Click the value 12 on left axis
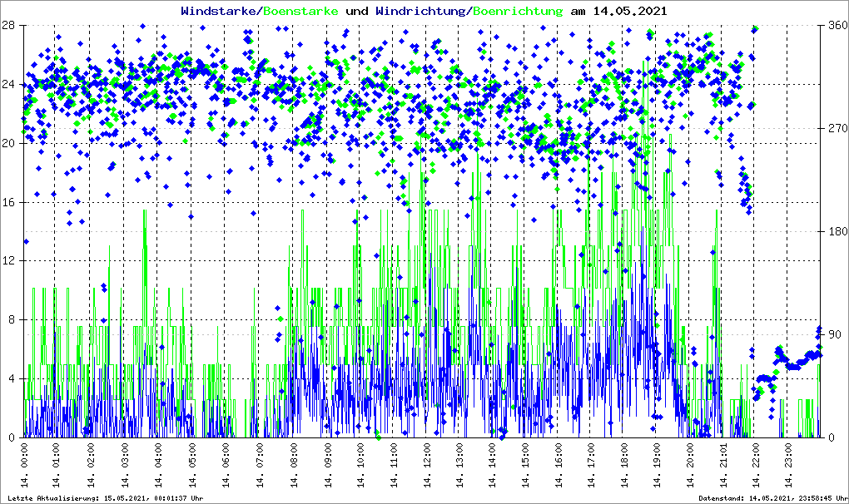This screenshot has height=504, width=849. point(13,261)
